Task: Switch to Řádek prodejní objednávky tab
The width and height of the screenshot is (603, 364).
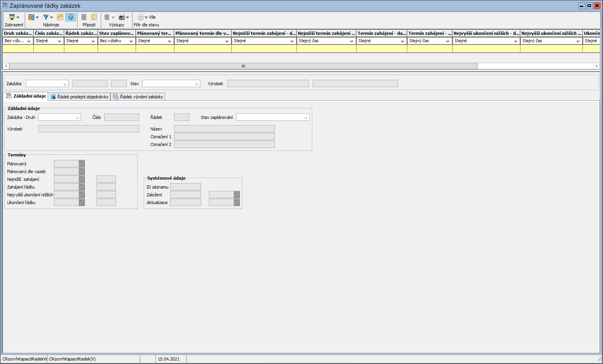Action: click(79, 97)
